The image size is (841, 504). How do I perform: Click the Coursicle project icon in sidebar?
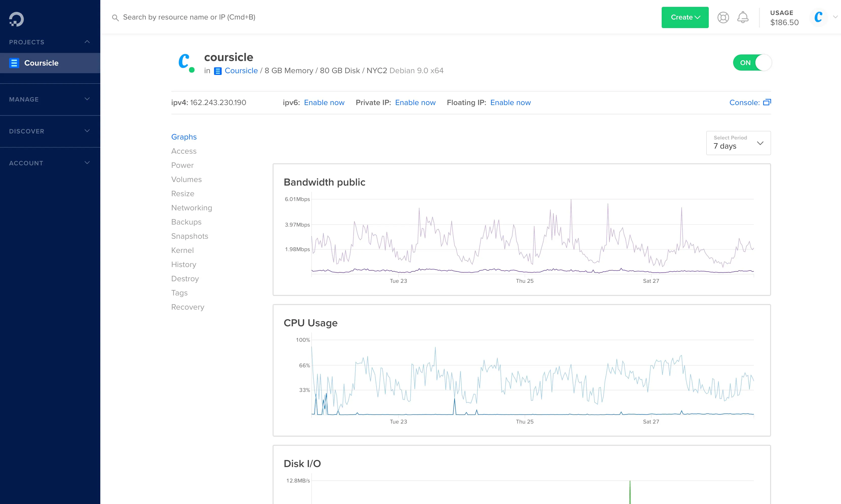[14, 63]
